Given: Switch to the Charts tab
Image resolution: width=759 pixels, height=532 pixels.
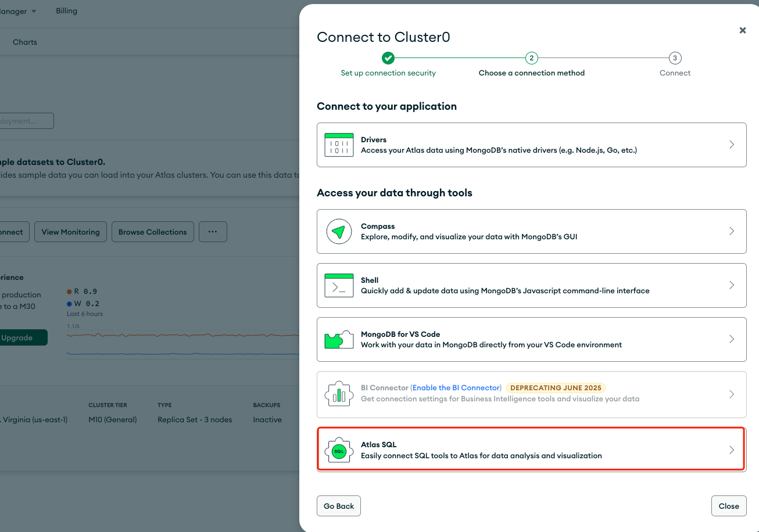Looking at the screenshot, I should coord(25,42).
